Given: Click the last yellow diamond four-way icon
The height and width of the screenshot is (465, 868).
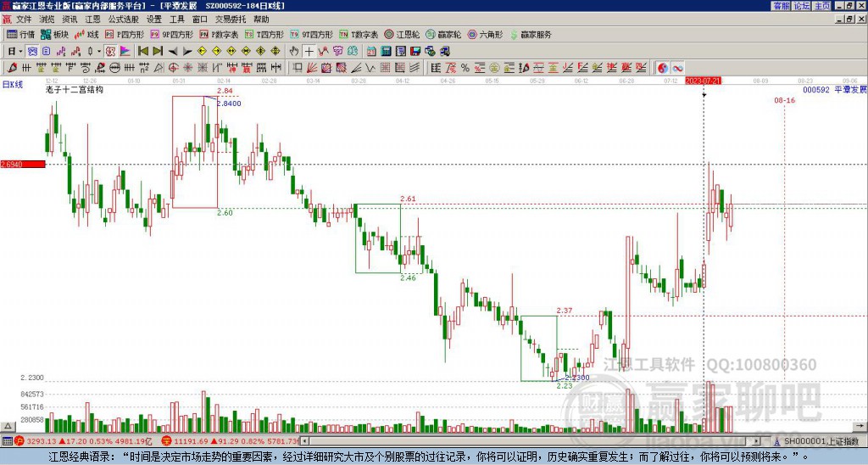Looking at the screenshot, I should click(275, 52).
